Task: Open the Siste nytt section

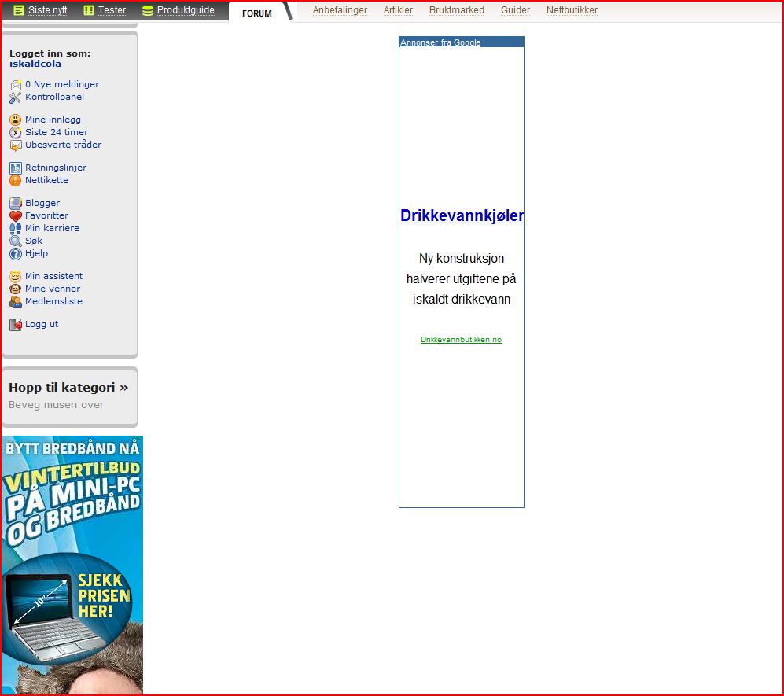Action: pos(47,10)
